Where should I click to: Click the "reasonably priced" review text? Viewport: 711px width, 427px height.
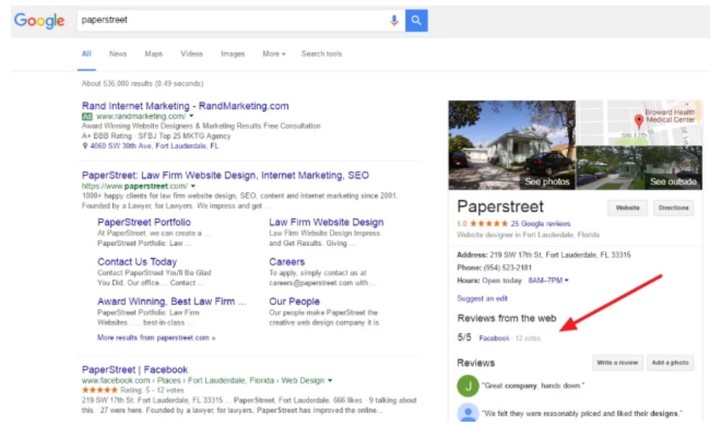click(582, 413)
